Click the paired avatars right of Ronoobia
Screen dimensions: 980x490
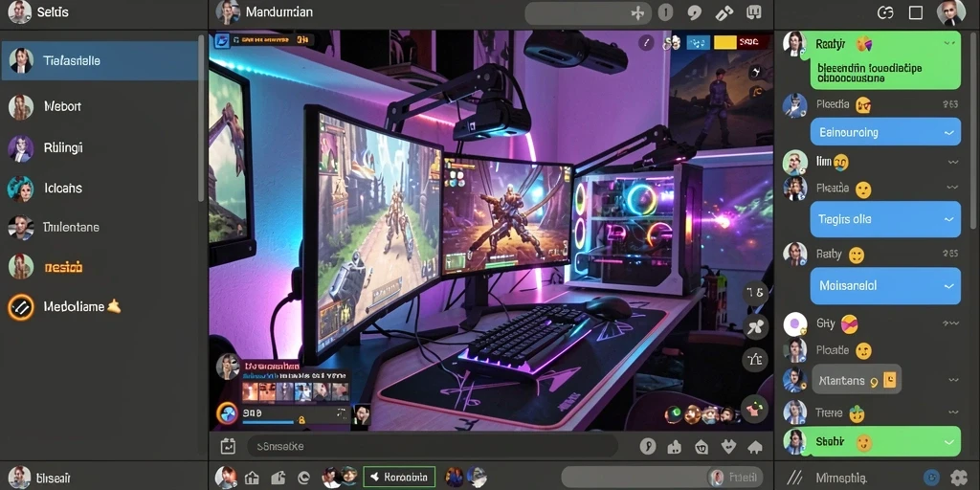[466, 477]
